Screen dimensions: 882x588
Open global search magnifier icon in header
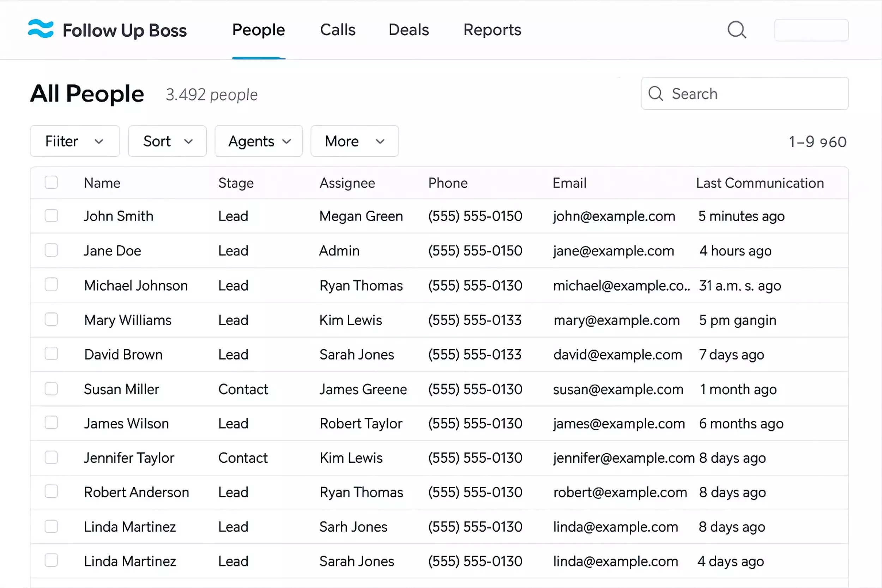(737, 30)
